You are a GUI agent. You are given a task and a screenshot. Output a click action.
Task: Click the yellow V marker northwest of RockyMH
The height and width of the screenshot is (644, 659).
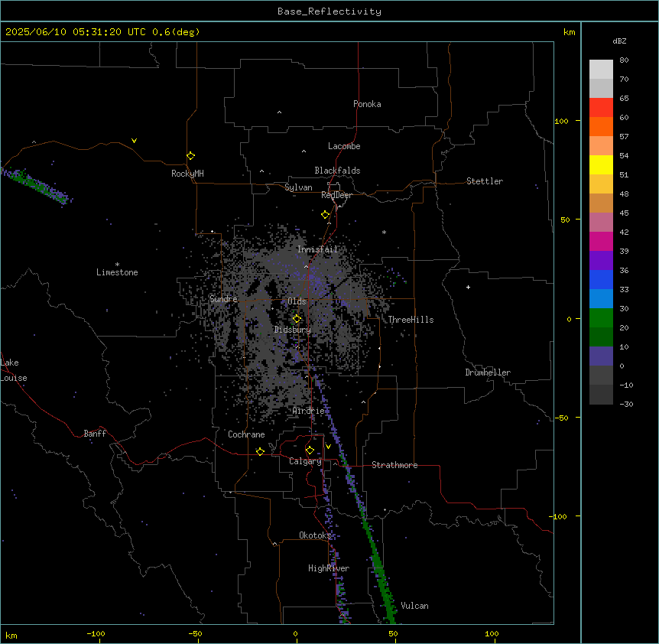tap(134, 141)
